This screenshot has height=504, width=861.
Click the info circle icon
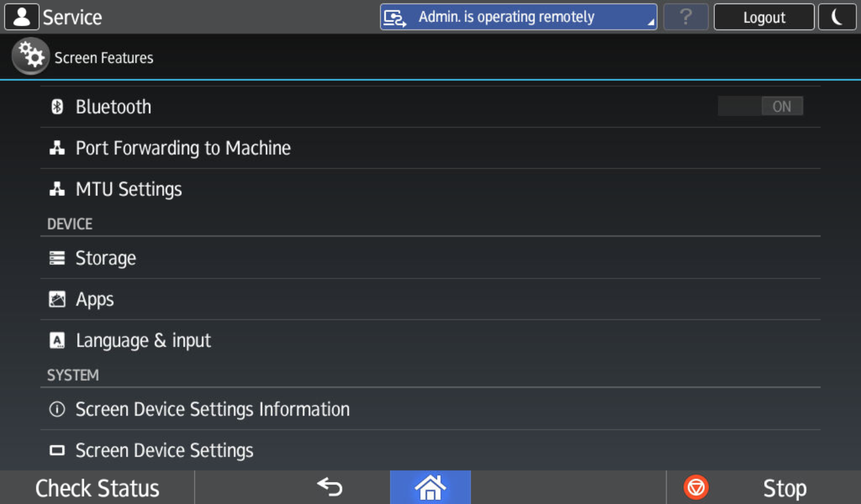point(57,410)
